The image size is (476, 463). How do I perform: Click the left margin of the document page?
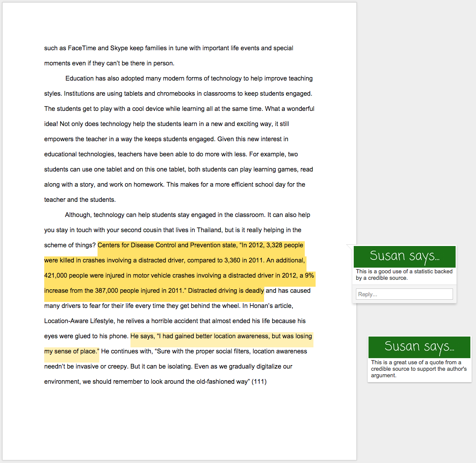(24, 217)
